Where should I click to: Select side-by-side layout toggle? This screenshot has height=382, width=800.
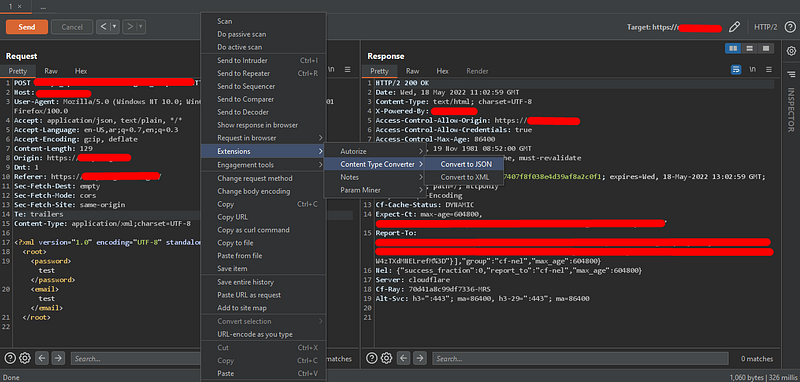pos(734,48)
